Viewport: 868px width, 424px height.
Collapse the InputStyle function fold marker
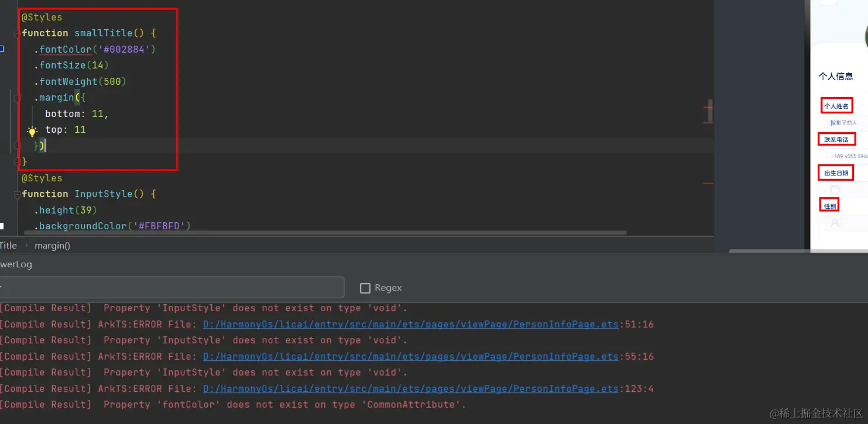(x=17, y=195)
